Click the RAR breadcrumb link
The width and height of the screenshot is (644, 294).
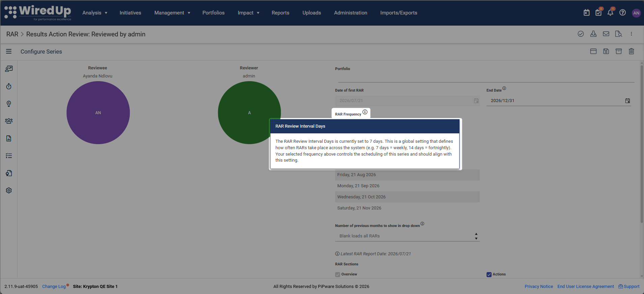pos(12,34)
